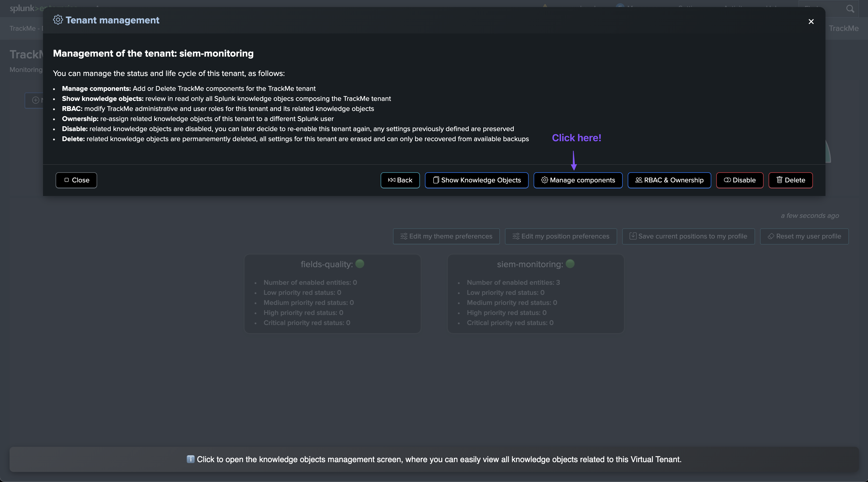Click 'a few seconds ago' timestamp text
This screenshot has height=482, width=868.
click(x=810, y=216)
